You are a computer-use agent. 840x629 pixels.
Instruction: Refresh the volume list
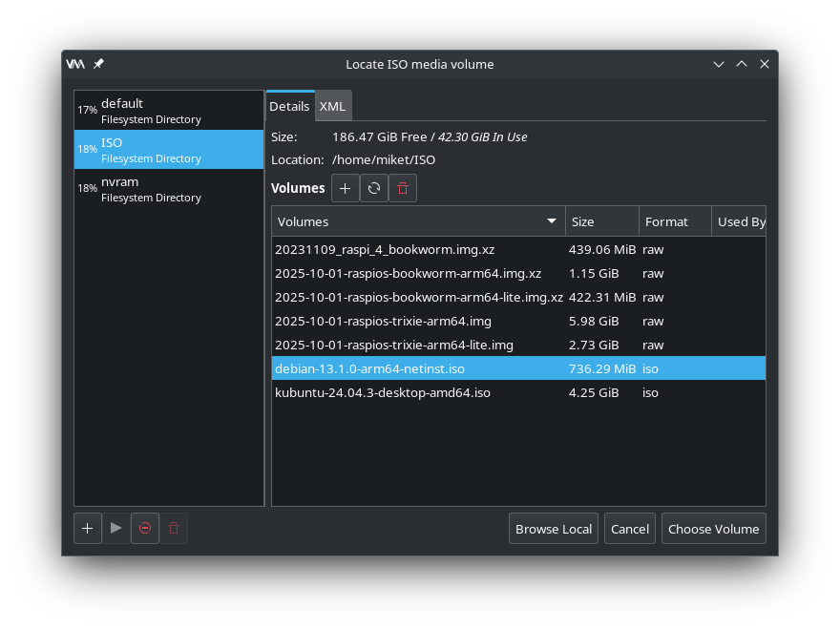374,188
